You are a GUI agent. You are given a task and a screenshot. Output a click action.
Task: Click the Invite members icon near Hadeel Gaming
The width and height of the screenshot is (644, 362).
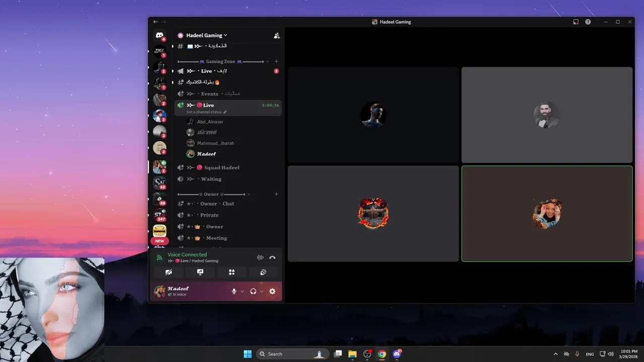click(x=276, y=36)
